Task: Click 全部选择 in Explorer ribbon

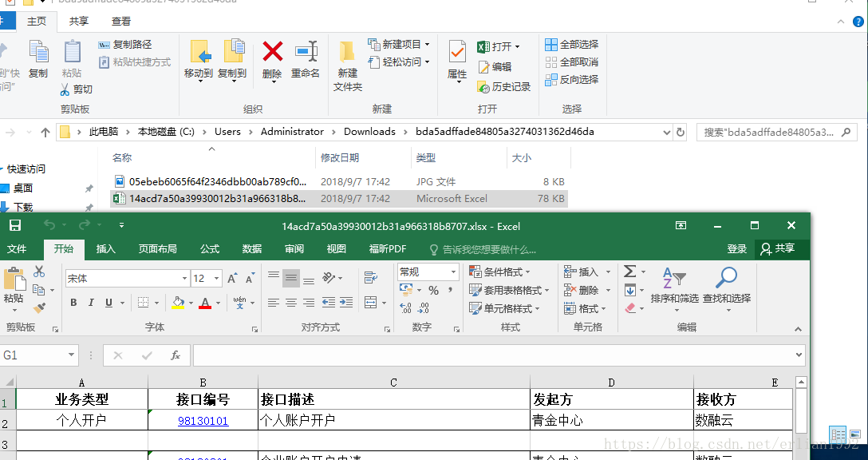Action: coord(572,45)
